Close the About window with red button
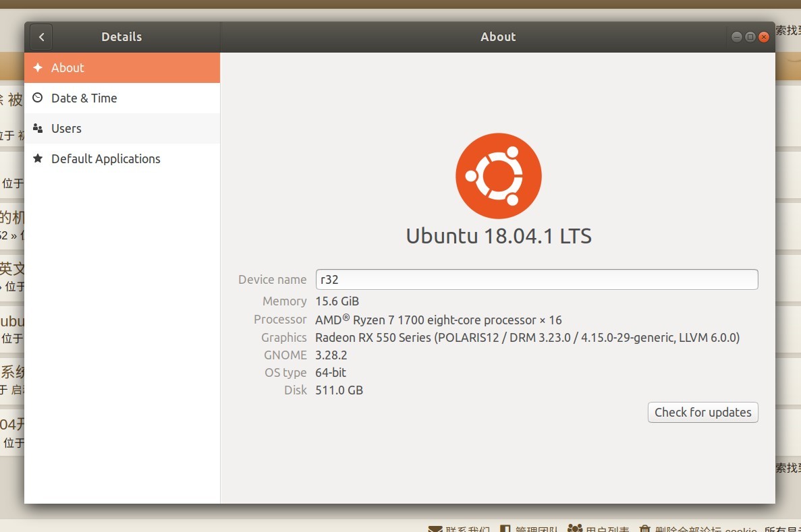The width and height of the screenshot is (801, 532). click(764, 37)
